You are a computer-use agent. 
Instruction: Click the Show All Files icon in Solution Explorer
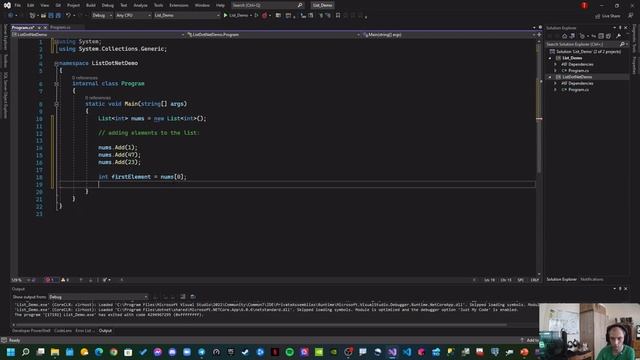click(x=608, y=36)
